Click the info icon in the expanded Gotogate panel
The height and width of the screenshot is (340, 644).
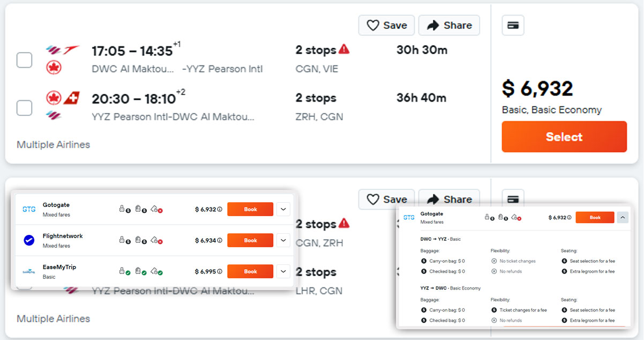click(x=569, y=218)
